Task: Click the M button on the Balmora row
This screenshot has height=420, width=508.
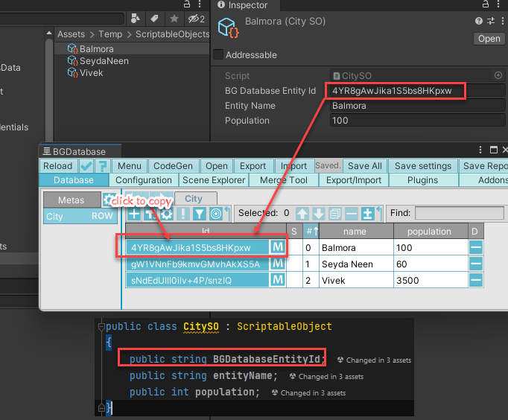Action: [278, 247]
